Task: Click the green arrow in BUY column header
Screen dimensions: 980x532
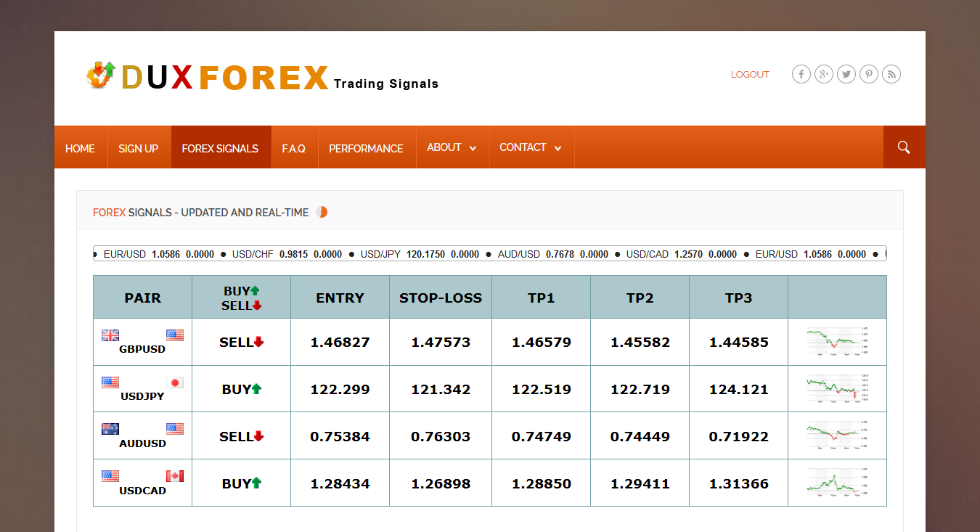Action: [x=255, y=290]
